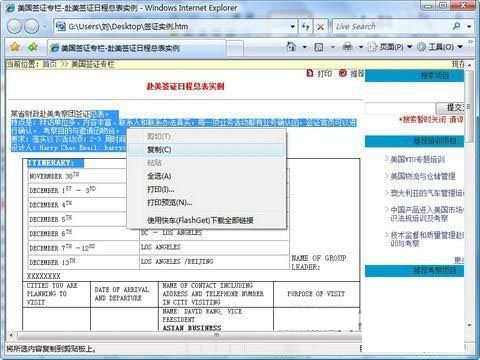
Task: Click the RSS feeds icon
Action: 319,47
